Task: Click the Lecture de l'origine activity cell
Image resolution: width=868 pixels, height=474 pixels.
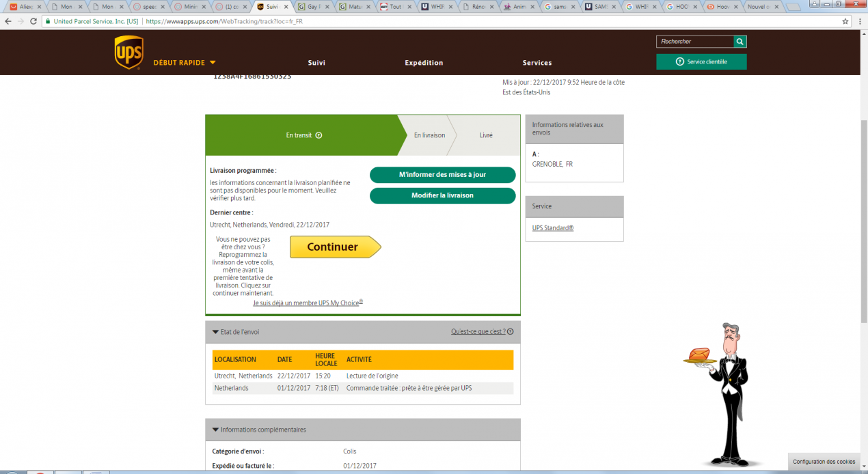Action: (372, 376)
